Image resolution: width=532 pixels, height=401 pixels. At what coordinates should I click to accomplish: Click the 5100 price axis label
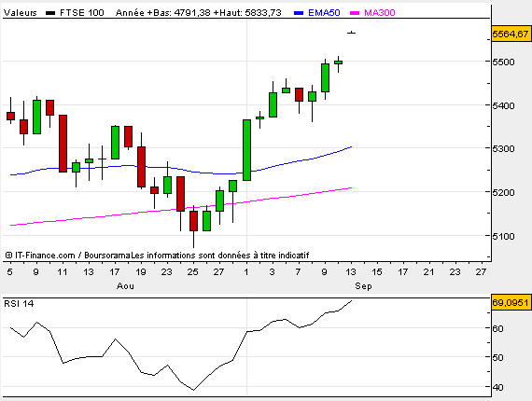pos(503,236)
